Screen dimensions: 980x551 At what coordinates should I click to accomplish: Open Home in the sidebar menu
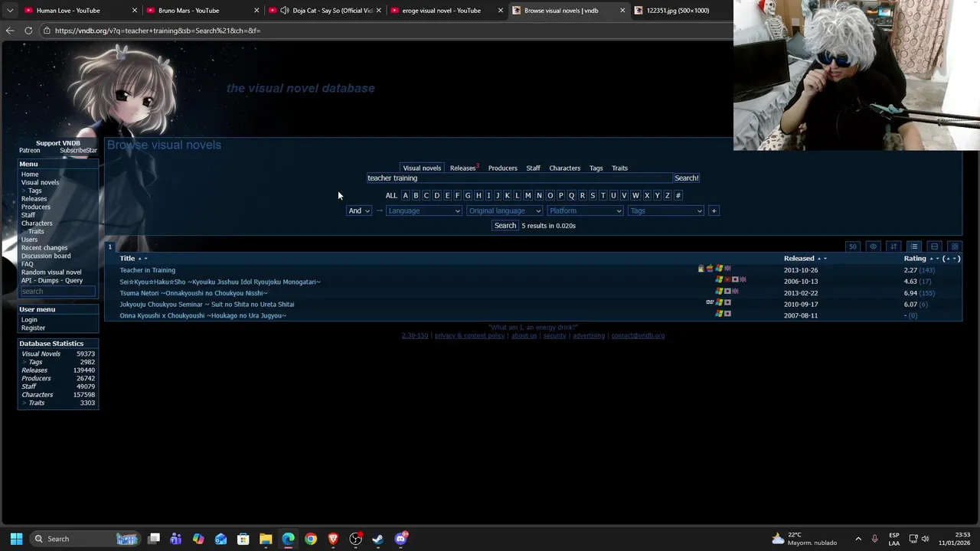(30, 174)
